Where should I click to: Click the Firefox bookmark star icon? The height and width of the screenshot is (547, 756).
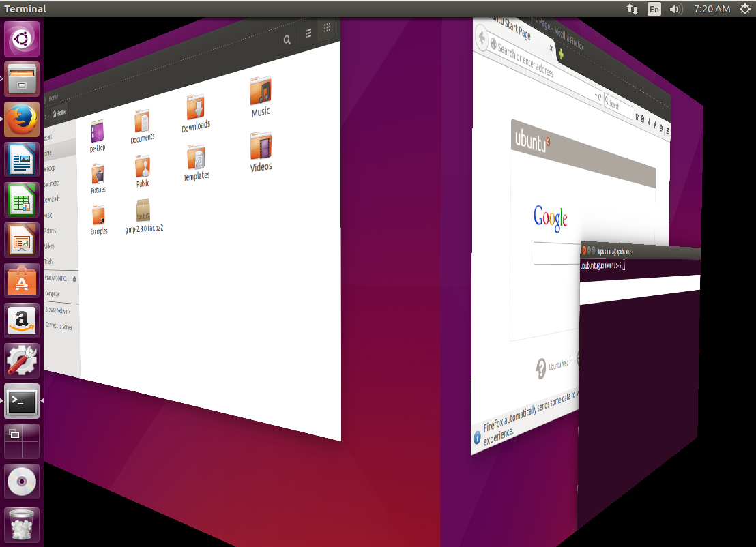tap(637, 116)
